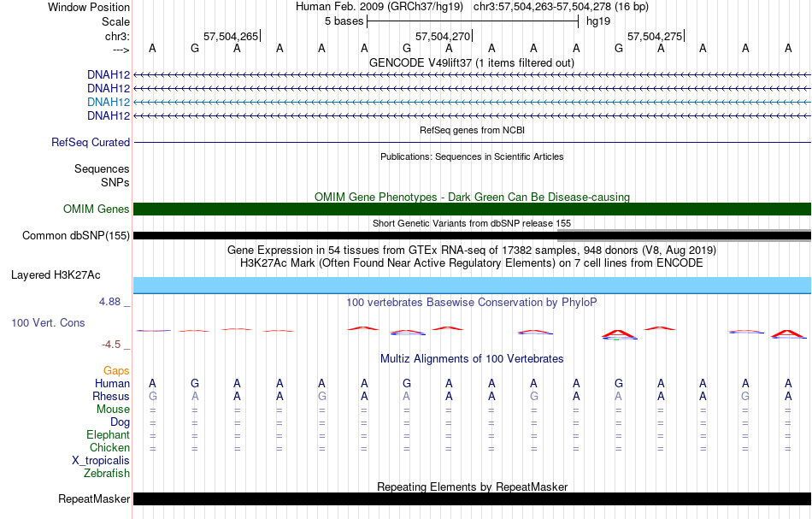Open Publications: Sequences in Scientific Articles title
The width and height of the screenshot is (812, 519).
[x=472, y=156]
